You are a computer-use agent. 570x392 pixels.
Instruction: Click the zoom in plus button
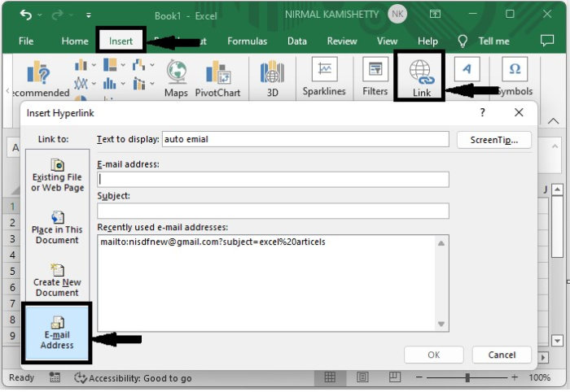[x=515, y=377]
